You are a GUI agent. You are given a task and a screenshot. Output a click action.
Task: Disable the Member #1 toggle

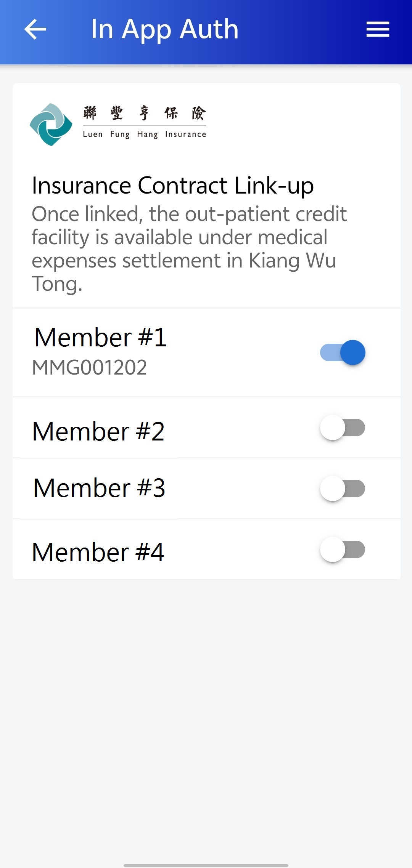[x=343, y=352]
